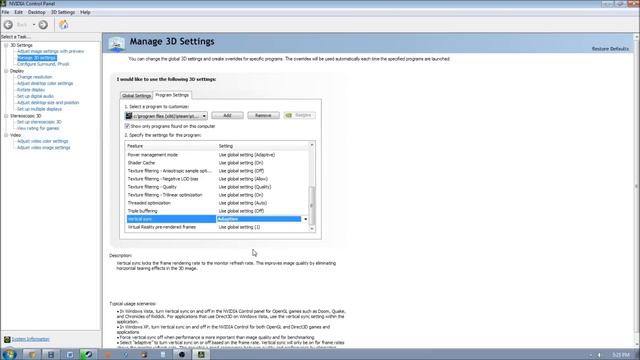Select Texture filtering - Anisotropic sample row
The width and height of the screenshot is (640, 360).
pyautogui.click(x=218, y=171)
